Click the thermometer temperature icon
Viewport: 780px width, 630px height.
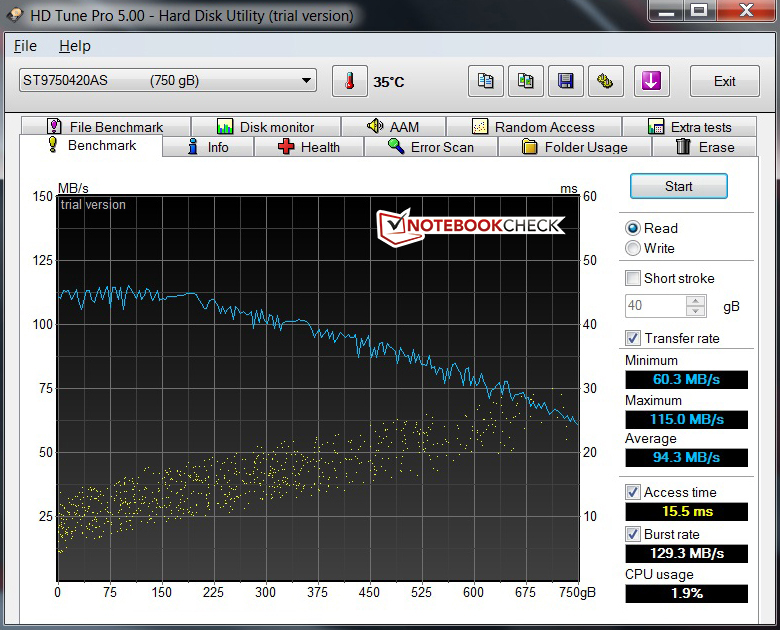click(349, 81)
